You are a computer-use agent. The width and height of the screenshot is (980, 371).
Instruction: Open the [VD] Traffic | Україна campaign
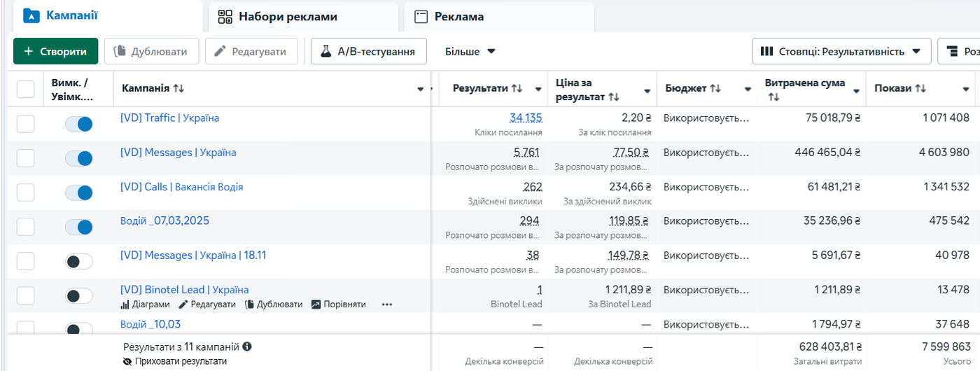tap(169, 118)
